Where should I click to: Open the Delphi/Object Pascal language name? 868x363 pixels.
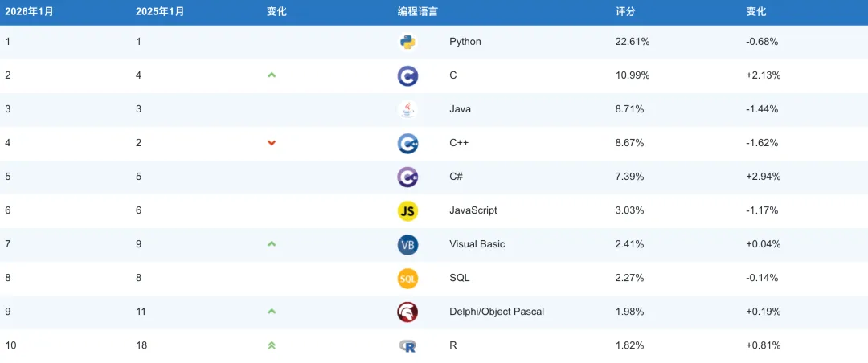coord(497,312)
